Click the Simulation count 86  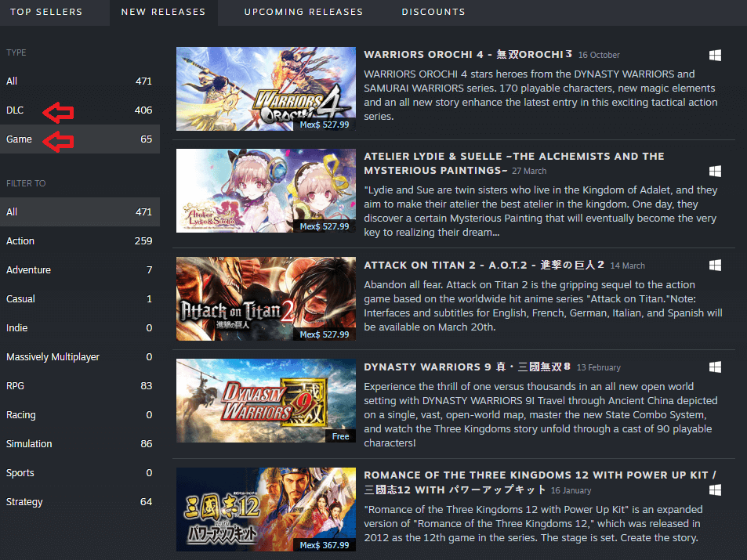point(147,444)
